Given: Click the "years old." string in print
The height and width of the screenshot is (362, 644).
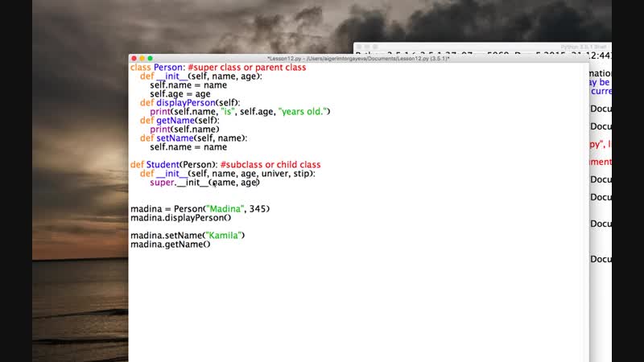Looking at the screenshot, I should point(304,111).
